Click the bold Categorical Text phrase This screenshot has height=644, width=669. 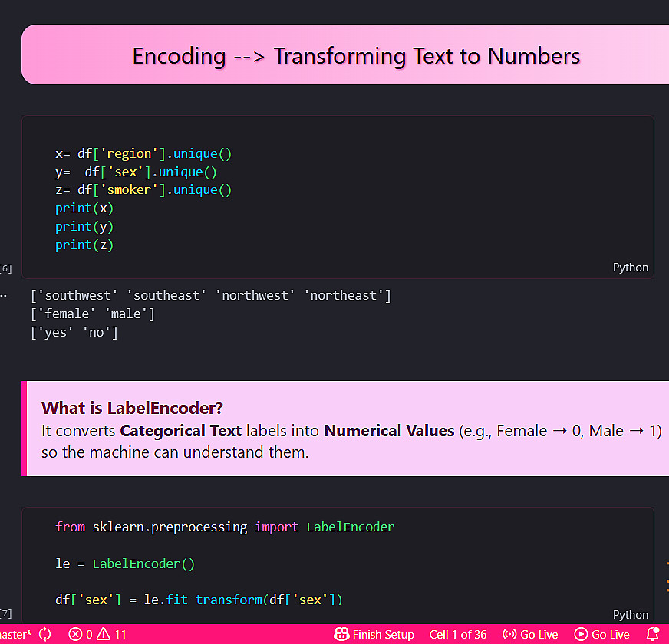[180, 431]
